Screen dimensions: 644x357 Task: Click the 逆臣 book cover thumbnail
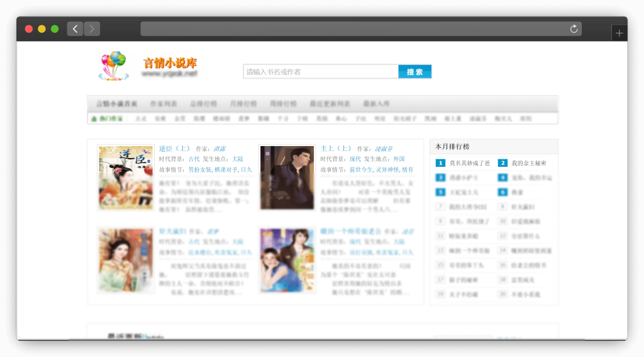coord(126,177)
